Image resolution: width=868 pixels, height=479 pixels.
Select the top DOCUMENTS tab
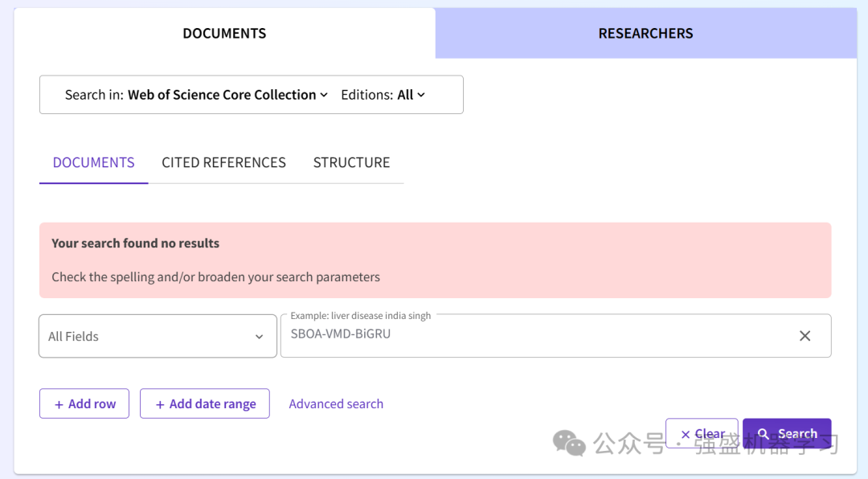point(224,33)
